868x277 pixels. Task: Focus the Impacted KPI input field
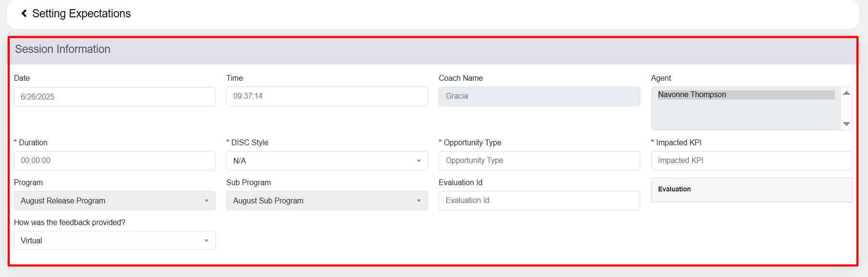coord(751,161)
